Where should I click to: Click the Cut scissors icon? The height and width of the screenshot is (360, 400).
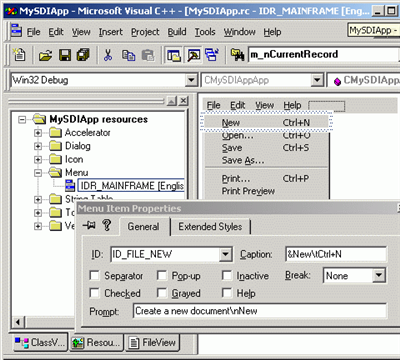(x=108, y=55)
